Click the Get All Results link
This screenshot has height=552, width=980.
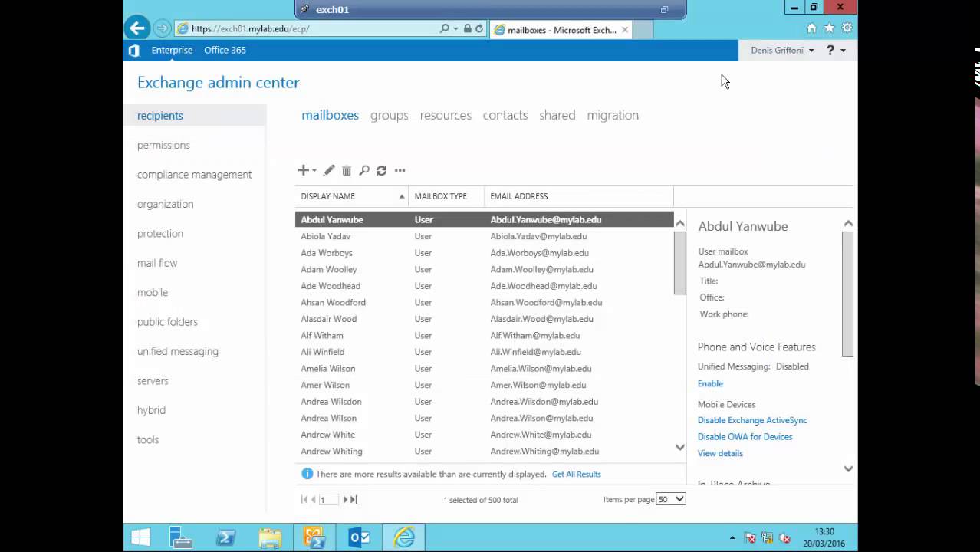(x=577, y=475)
